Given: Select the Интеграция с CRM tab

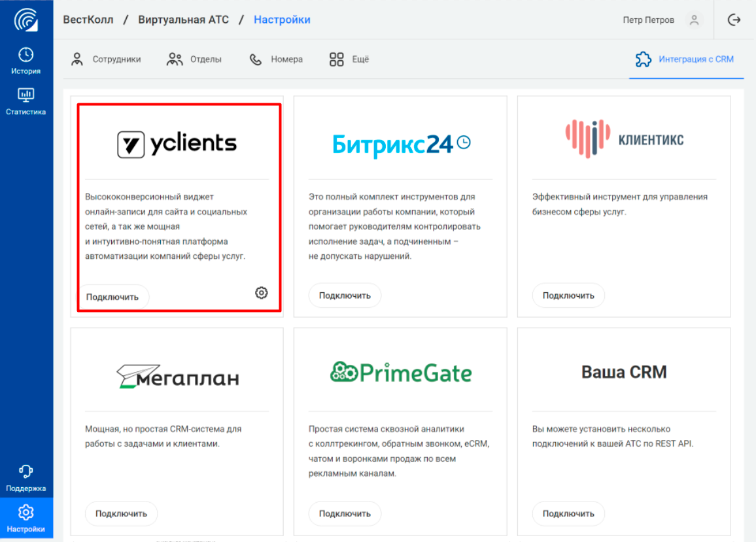Looking at the screenshot, I should click(685, 59).
